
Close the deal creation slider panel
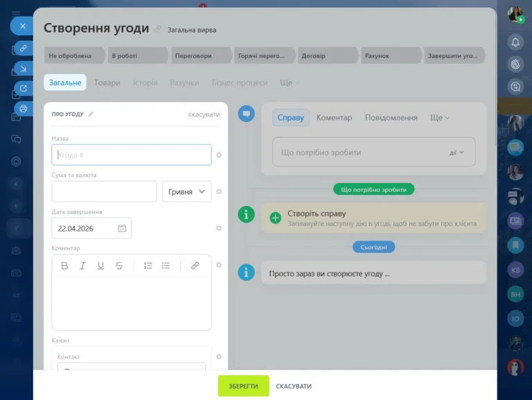(23, 26)
